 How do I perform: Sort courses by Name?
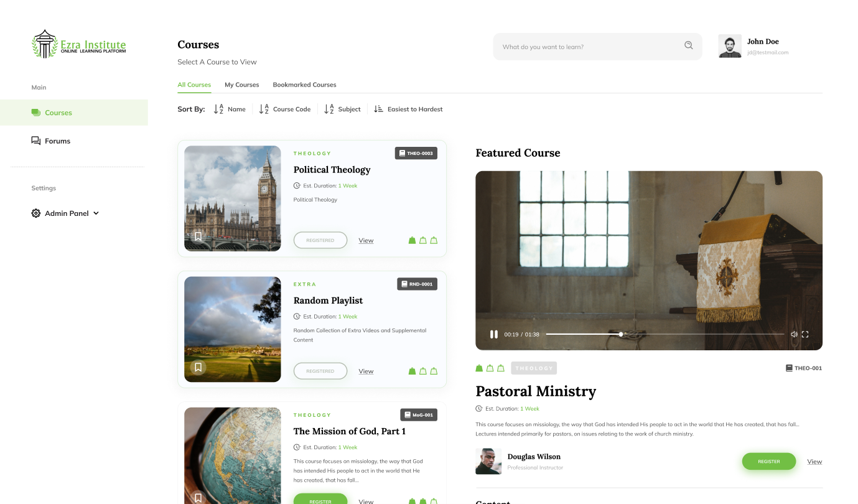coord(230,109)
